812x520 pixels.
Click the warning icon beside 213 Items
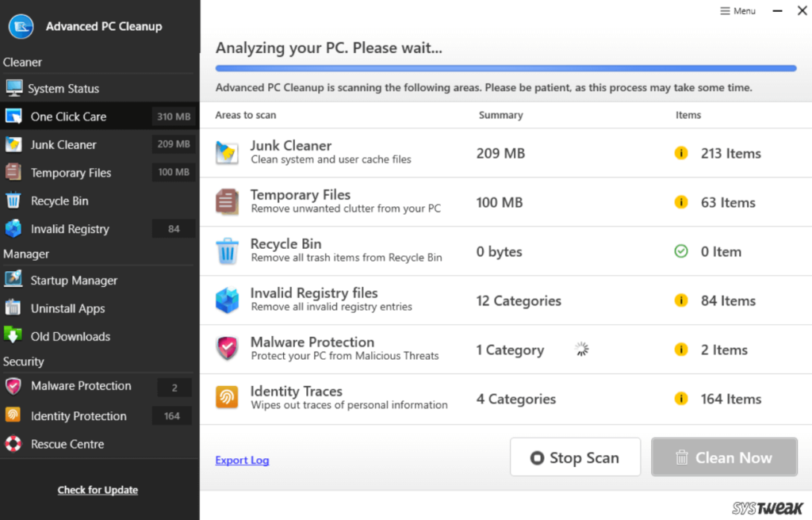(x=681, y=153)
